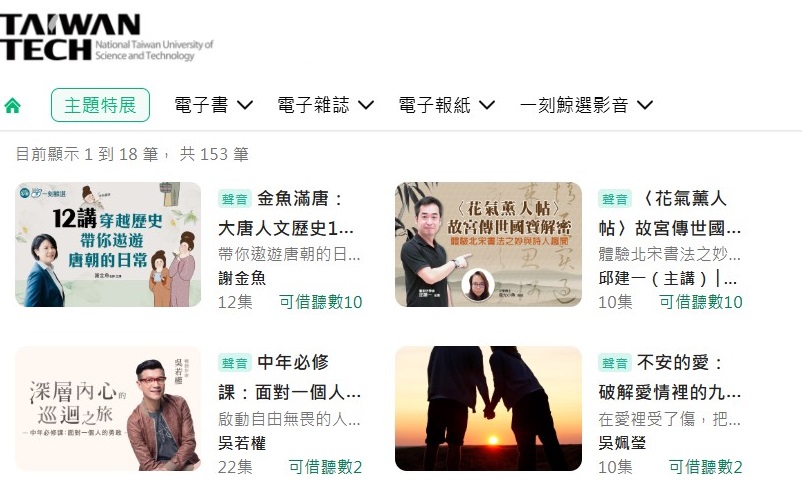Expand the 電子書 dropdown menu
802x503 pixels.
[x=213, y=105]
